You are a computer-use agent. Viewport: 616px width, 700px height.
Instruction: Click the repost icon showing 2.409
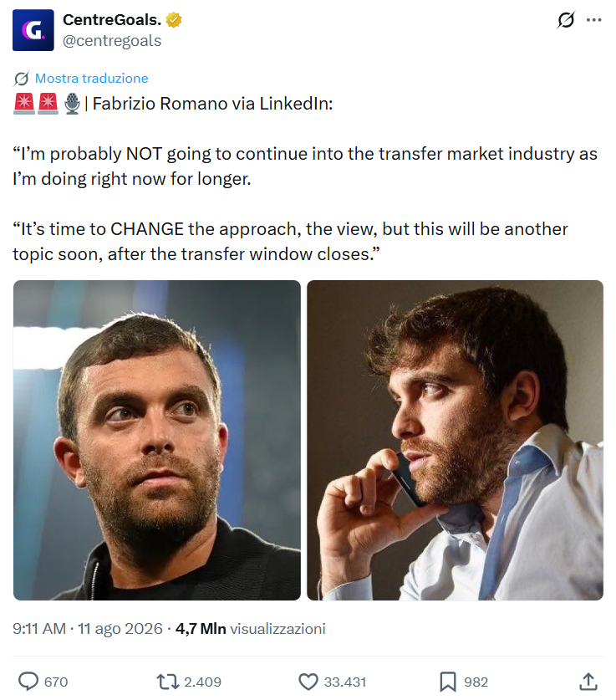pos(168,682)
